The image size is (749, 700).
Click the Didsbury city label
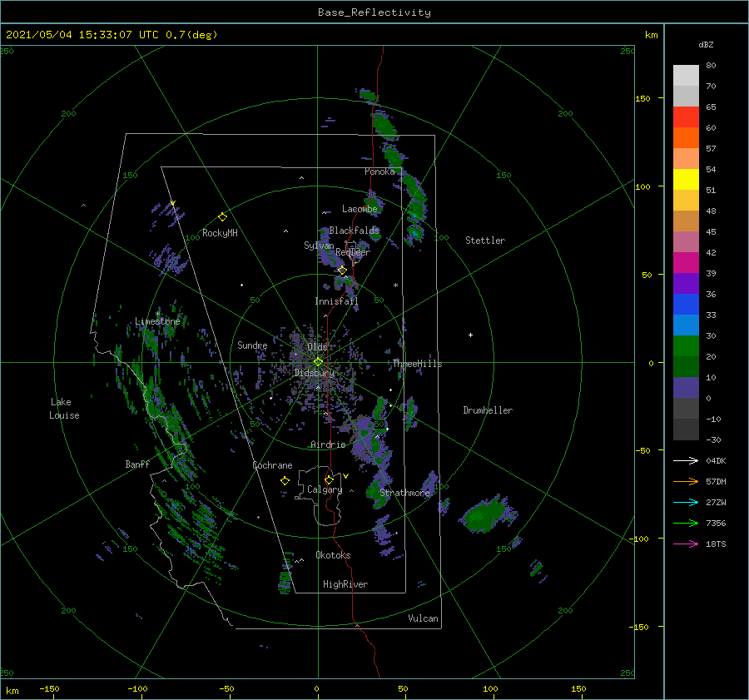pyautogui.click(x=315, y=373)
